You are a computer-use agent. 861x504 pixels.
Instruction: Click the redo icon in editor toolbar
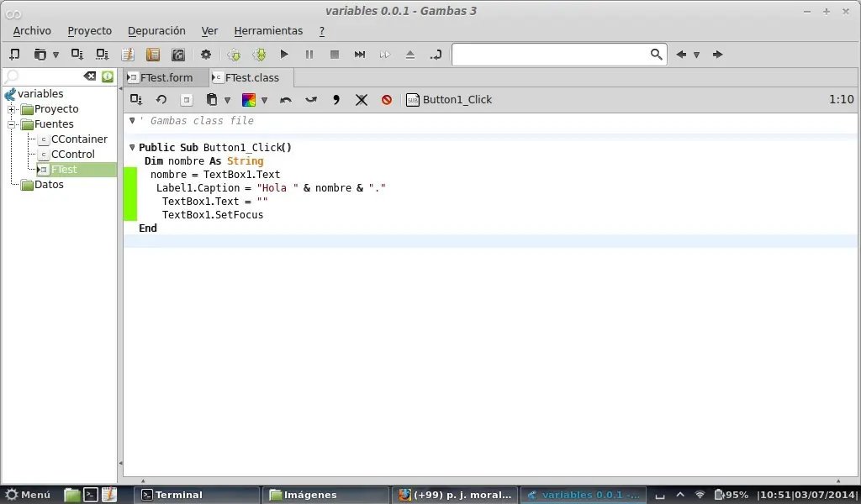click(311, 100)
